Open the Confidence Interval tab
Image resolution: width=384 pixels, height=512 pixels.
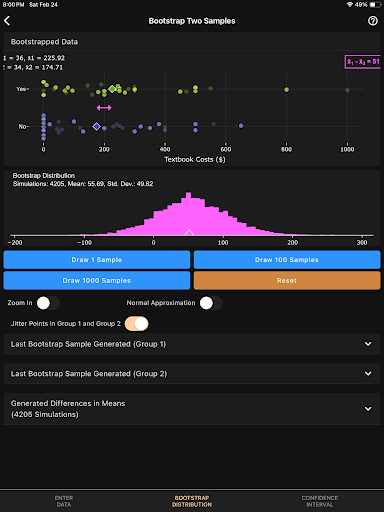coord(320,501)
